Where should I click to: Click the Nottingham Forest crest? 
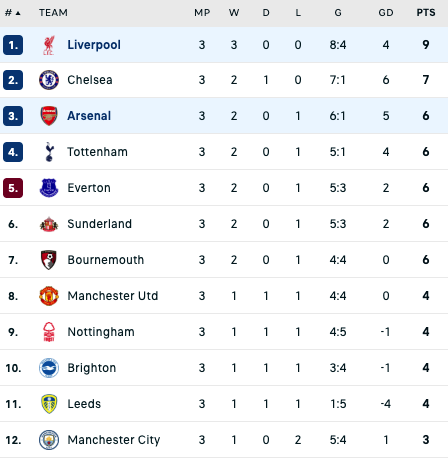pyautogui.click(x=49, y=332)
